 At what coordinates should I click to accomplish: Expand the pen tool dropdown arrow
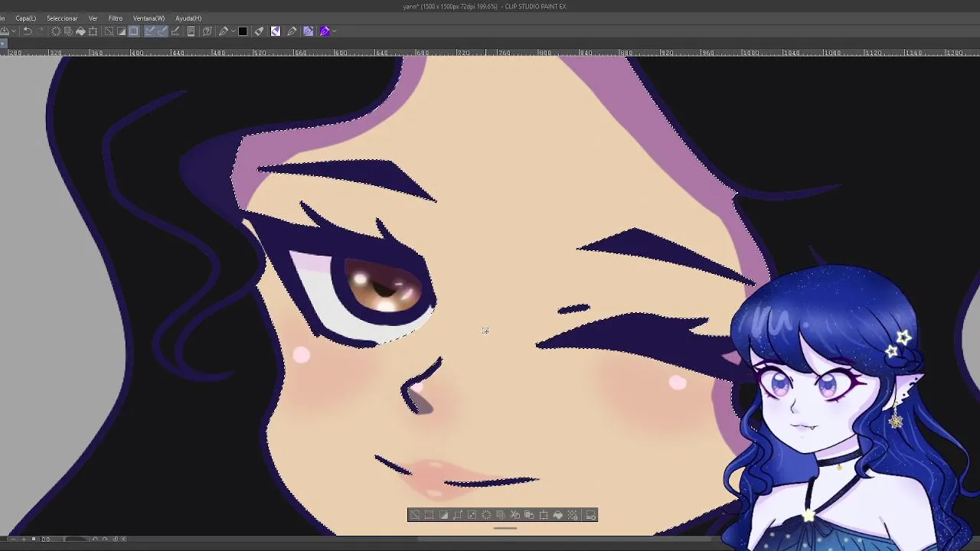pos(233,31)
